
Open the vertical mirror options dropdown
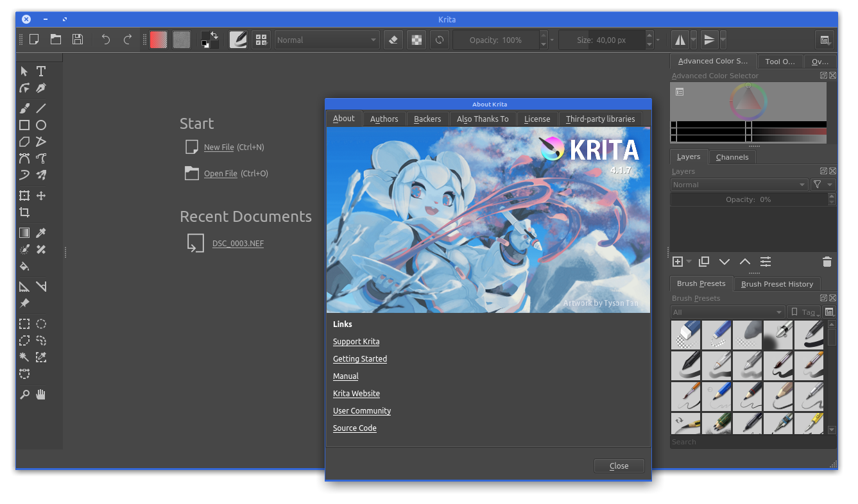click(x=723, y=40)
